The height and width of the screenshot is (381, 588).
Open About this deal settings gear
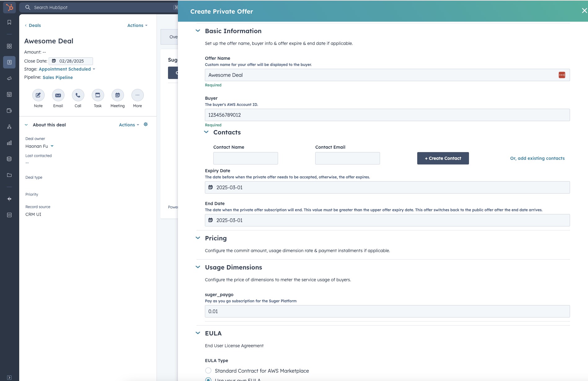pyautogui.click(x=146, y=125)
